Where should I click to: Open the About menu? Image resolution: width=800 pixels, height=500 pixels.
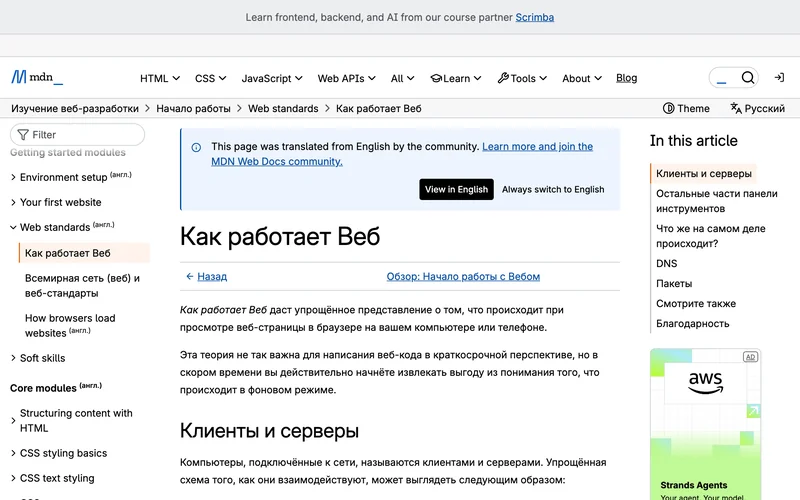pyautogui.click(x=582, y=78)
